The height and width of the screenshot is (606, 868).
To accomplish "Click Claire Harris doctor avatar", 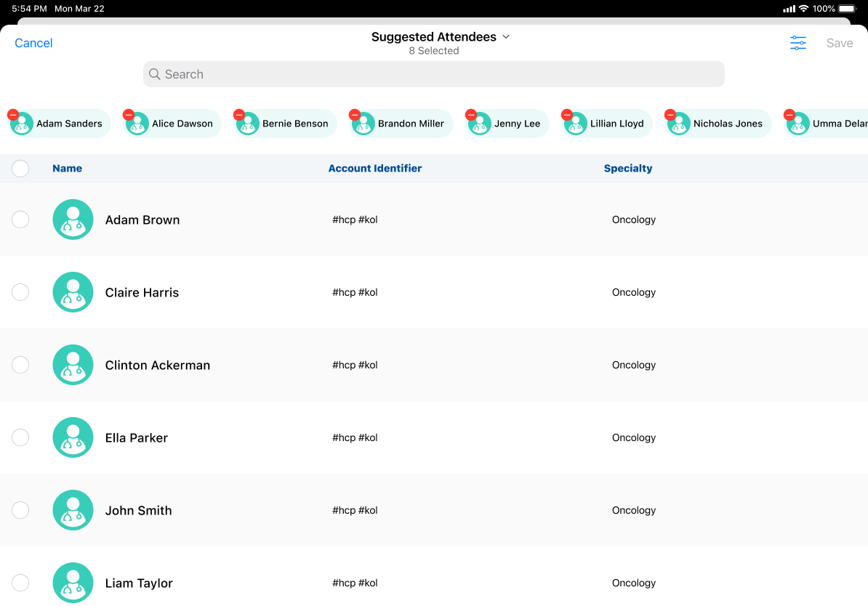I will (x=73, y=292).
